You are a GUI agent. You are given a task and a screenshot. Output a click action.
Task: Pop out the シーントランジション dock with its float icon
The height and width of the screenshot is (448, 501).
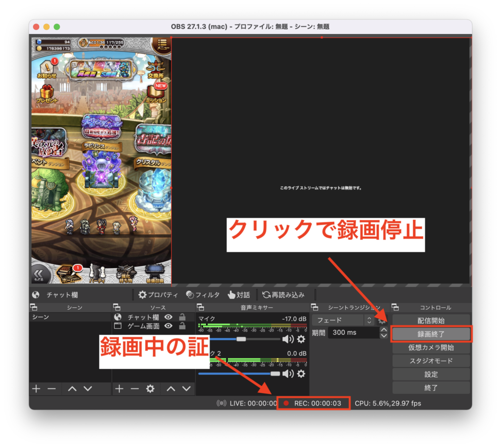[315, 307]
